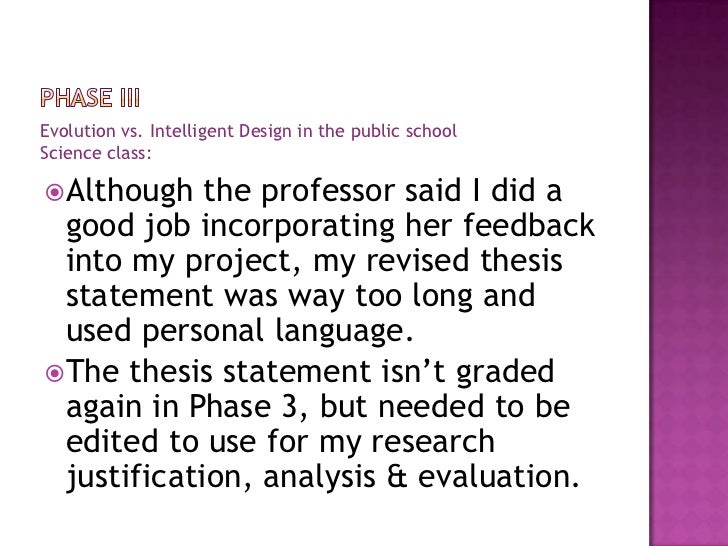The width and height of the screenshot is (728, 546).
Task: Click 'Phase 3' in second bullet
Action: click(242, 406)
